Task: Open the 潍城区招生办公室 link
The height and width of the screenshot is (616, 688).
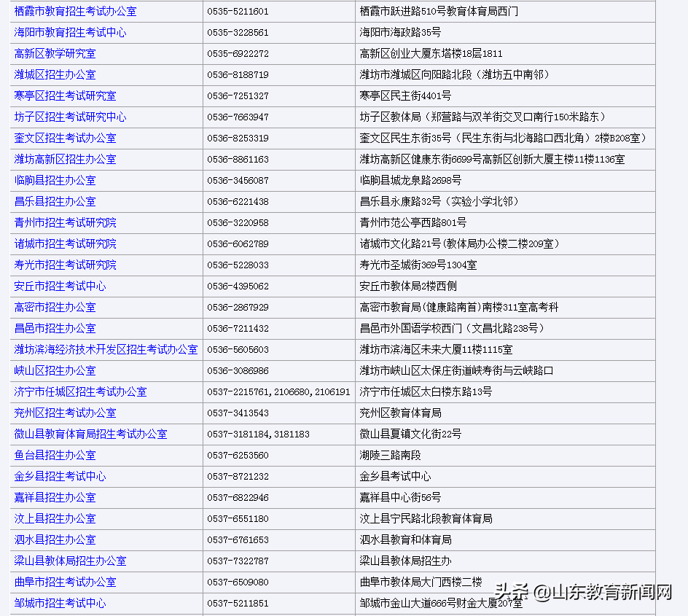Action: 55,74
